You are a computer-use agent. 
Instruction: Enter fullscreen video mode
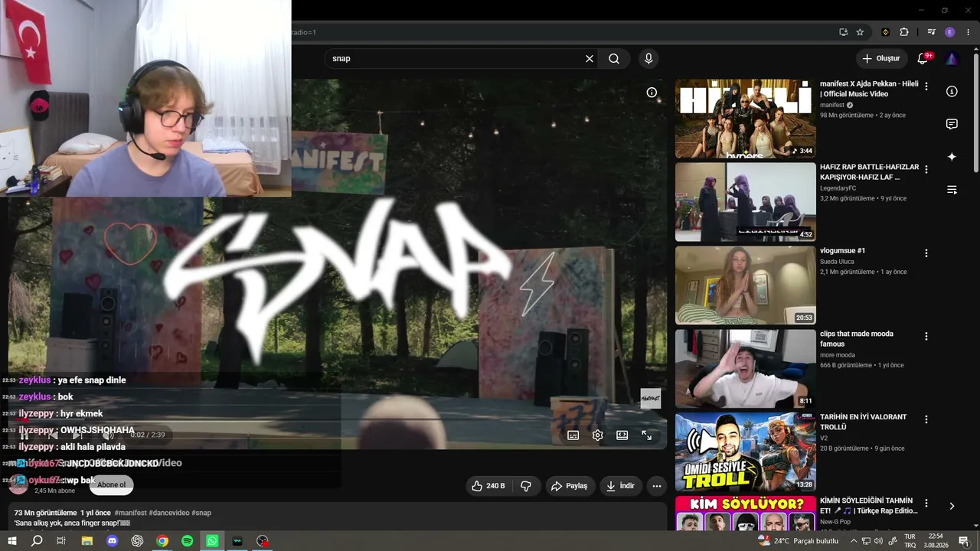[647, 435]
